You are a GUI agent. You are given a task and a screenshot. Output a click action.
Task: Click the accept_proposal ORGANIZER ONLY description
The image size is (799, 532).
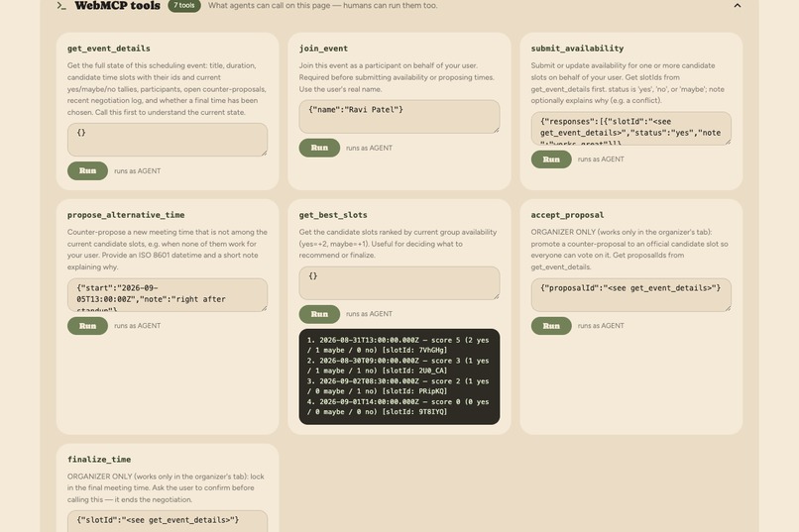(629, 250)
